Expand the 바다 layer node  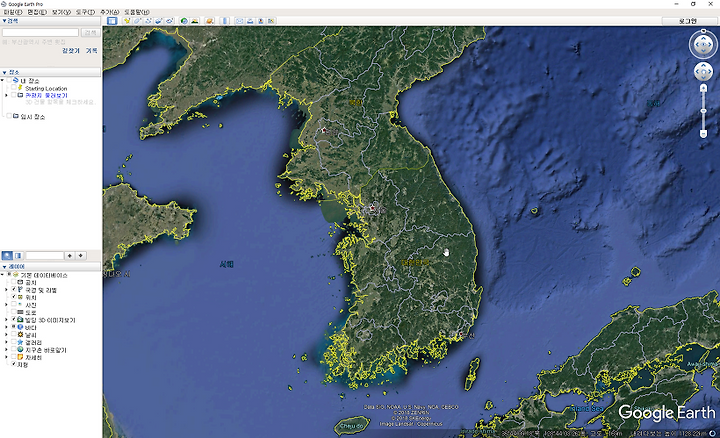(x=6, y=327)
